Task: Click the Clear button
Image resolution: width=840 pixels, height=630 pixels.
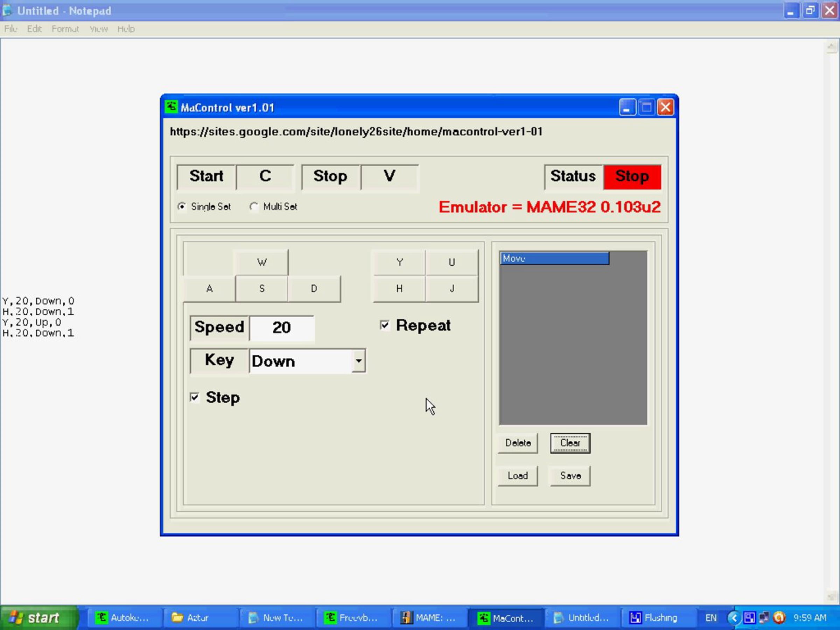Action: pyautogui.click(x=570, y=443)
